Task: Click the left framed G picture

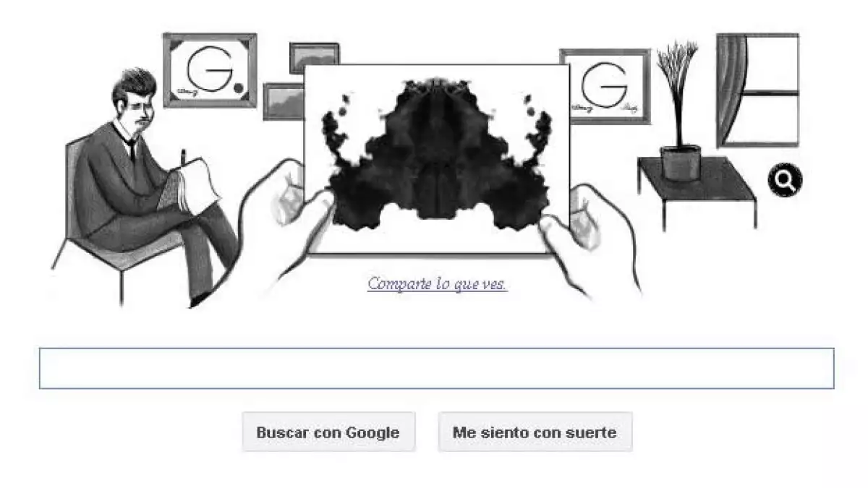Action: point(210,71)
